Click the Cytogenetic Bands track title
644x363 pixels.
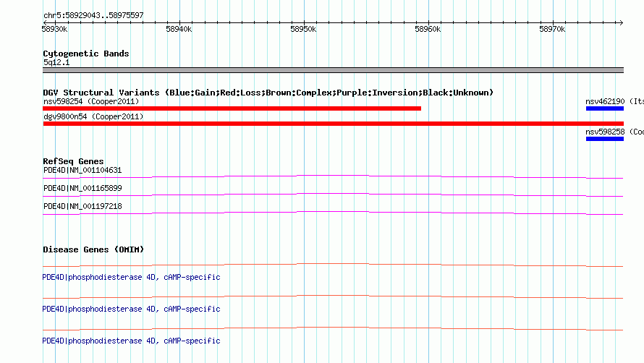(86, 54)
